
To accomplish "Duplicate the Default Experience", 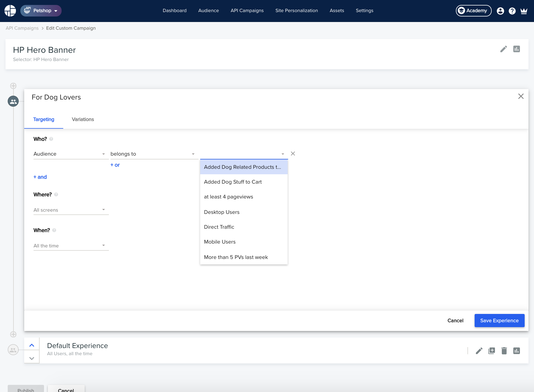I will click(492, 351).
